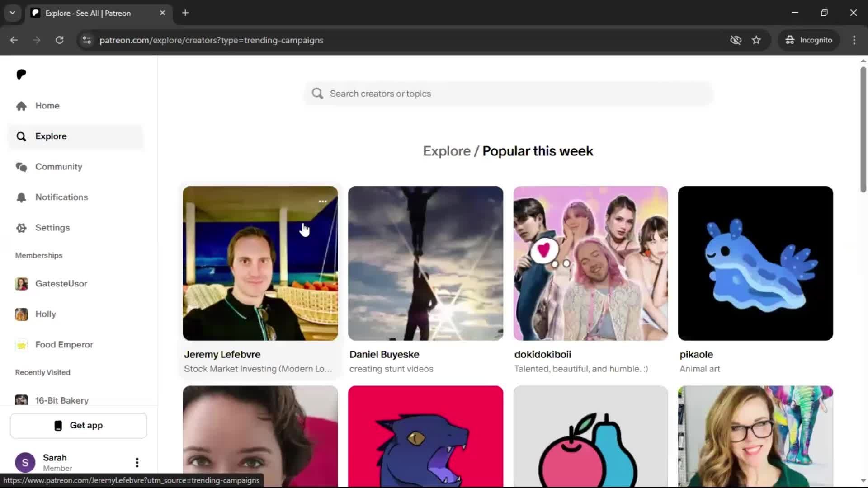Click the Jeremy Lefebvre name text

pyautogui.click(x=222, y=355)
